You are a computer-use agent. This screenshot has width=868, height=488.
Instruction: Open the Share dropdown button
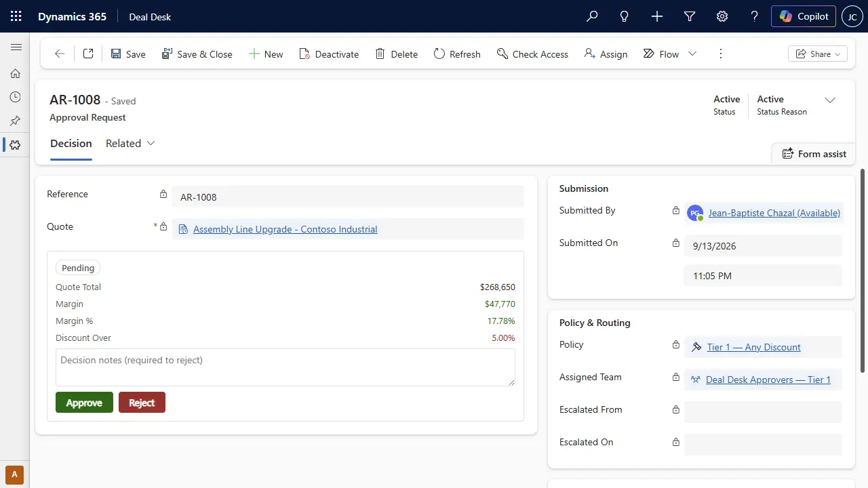pyautogui.click(x=818, y=54)
